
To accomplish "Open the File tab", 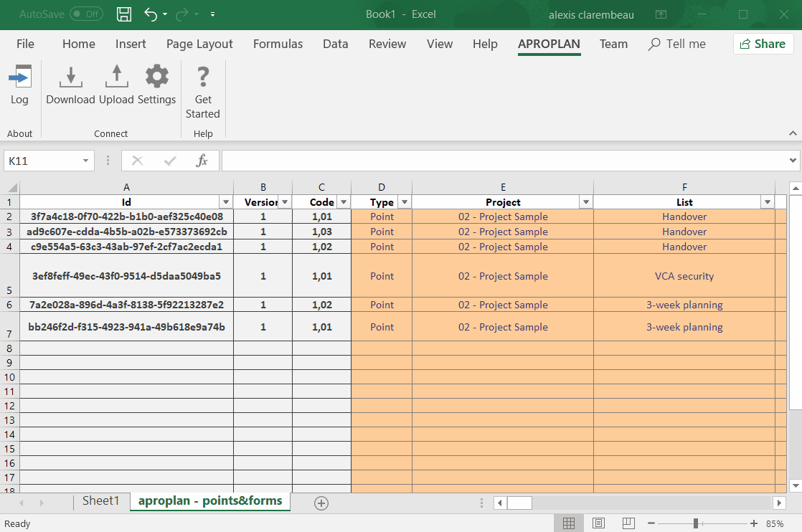I will pos(25,44).
